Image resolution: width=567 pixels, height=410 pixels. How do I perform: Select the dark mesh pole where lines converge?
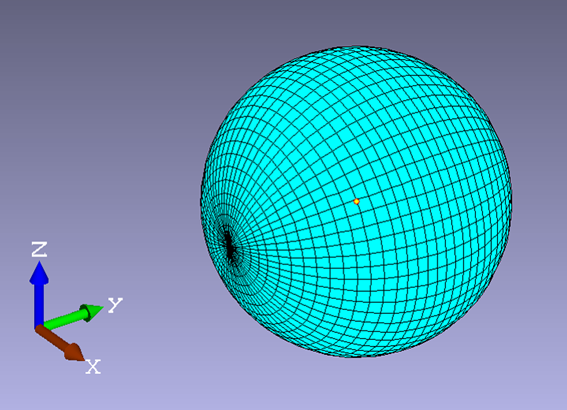coord(229,249)
